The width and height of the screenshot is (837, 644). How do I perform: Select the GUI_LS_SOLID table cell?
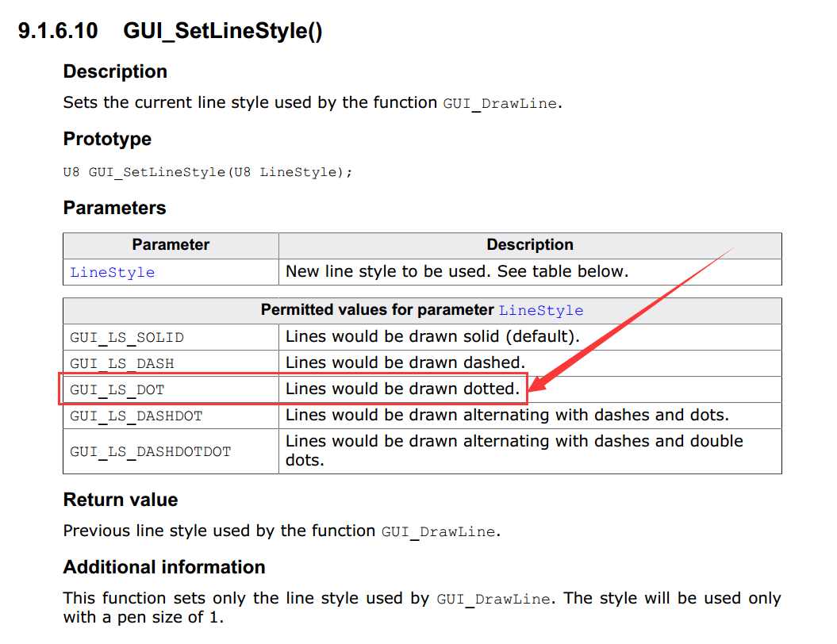click(x=127, y=337)
